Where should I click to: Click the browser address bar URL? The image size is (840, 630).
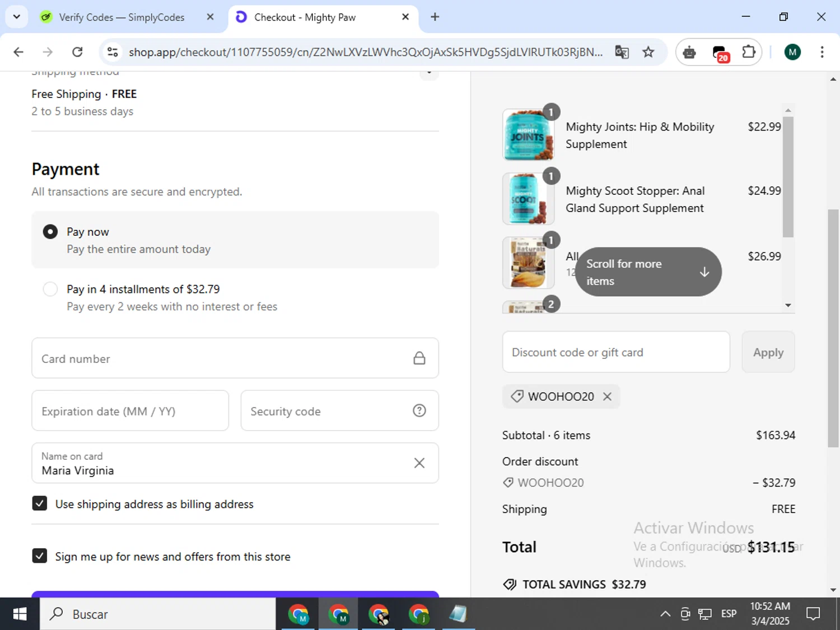pos(366,52)
